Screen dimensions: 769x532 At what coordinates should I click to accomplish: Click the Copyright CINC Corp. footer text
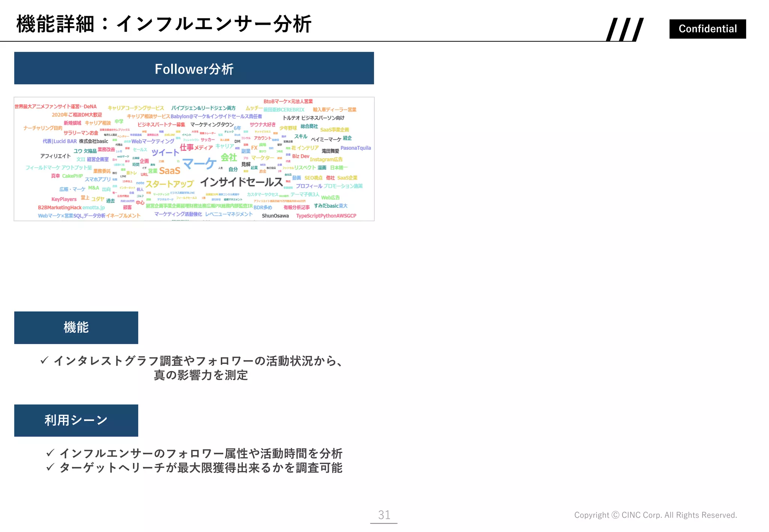point(656,515)
